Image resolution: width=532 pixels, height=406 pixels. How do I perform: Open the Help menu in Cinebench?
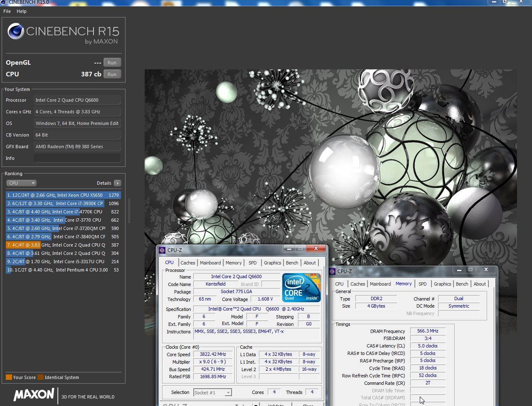click(x=22, y=11)
